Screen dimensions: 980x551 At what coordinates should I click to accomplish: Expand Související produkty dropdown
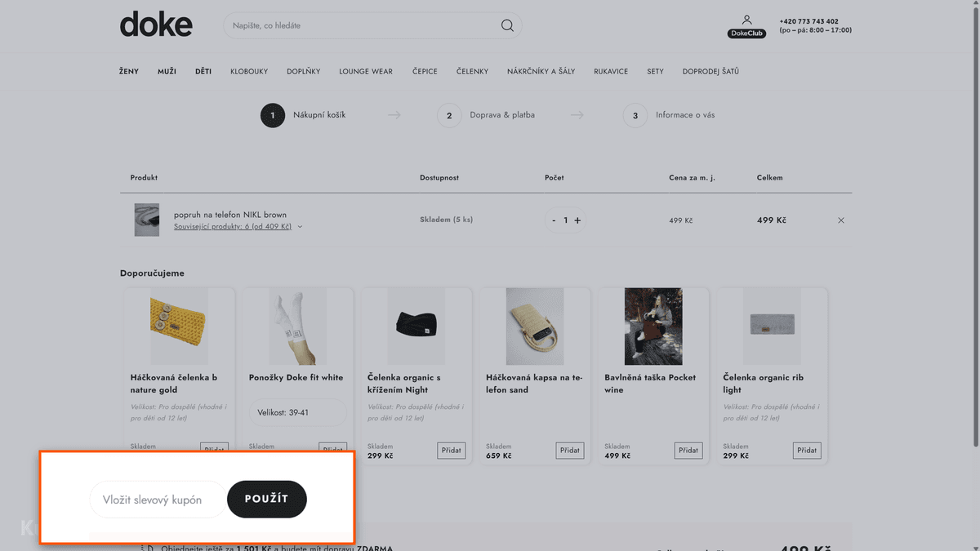click(x=238, y=227)
